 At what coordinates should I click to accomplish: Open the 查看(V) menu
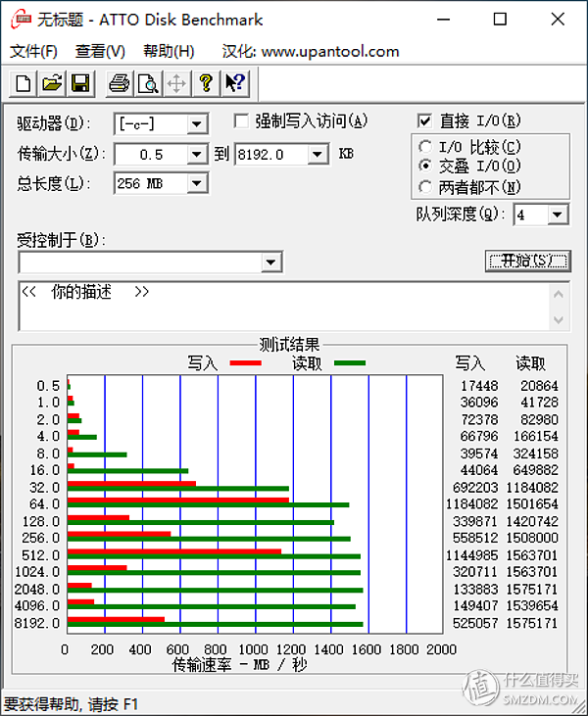click(100, 51)
